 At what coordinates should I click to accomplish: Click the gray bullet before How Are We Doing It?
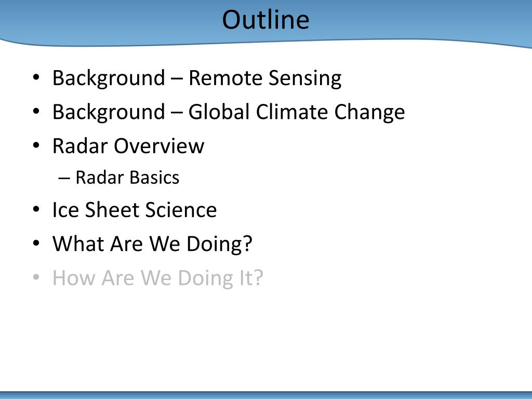point(36,277)
